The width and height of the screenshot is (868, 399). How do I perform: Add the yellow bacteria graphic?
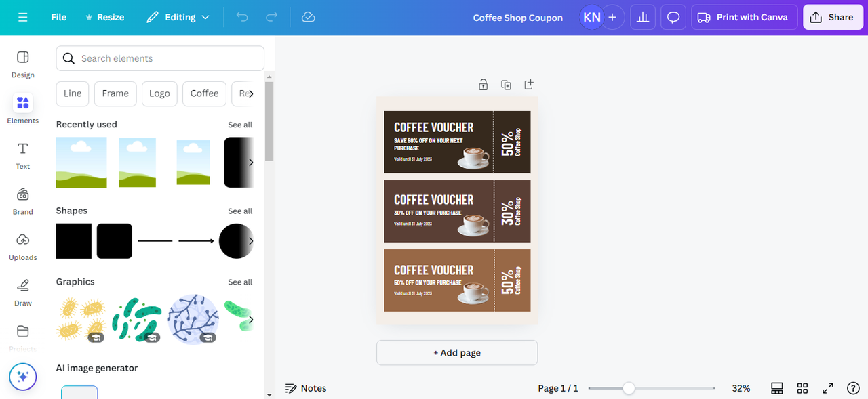(x=81, y=320)
